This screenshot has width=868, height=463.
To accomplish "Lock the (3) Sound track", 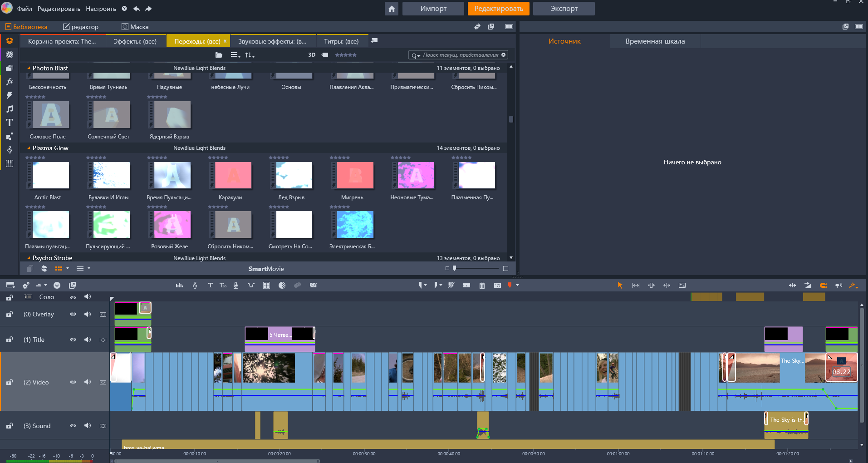I will [9, 426].
